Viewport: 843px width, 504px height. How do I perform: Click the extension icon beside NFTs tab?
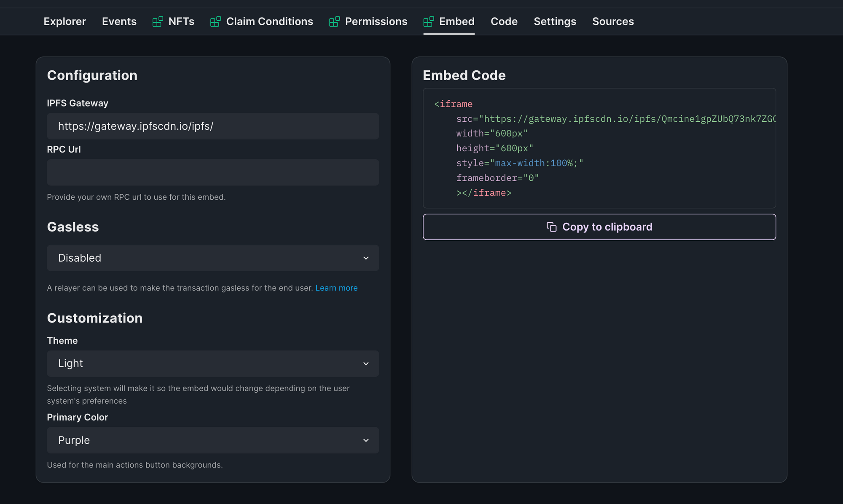(x=158, y=21)
